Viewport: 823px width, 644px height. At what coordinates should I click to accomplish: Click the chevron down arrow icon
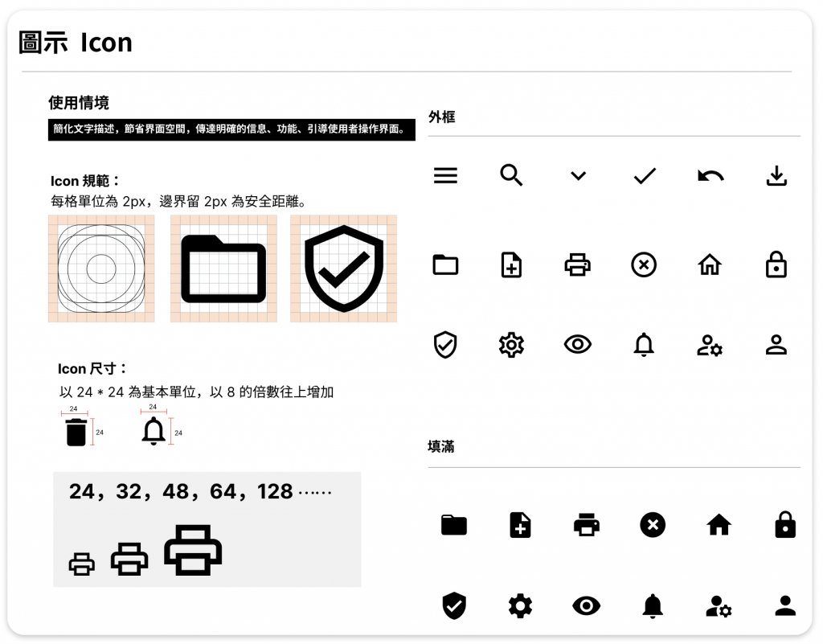click(x=578, y=176)
